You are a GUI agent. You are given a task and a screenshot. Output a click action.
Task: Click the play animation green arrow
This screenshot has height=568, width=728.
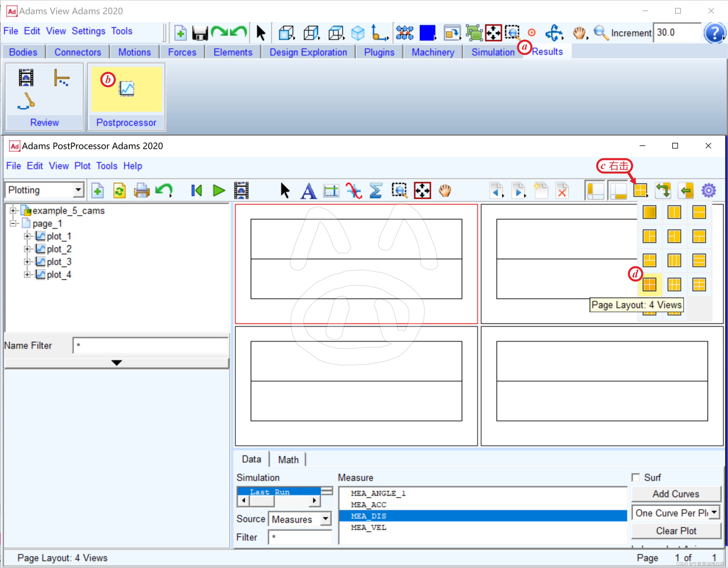click(x=219, y=191)
